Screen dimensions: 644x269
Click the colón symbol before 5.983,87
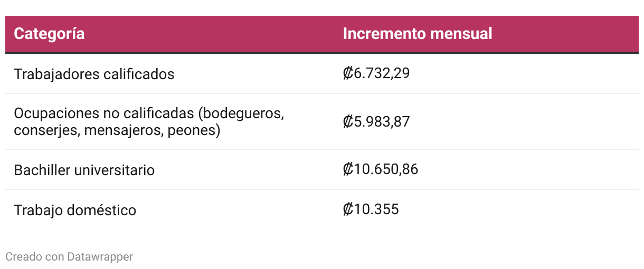pyautogui.click(x=348, y=122)
